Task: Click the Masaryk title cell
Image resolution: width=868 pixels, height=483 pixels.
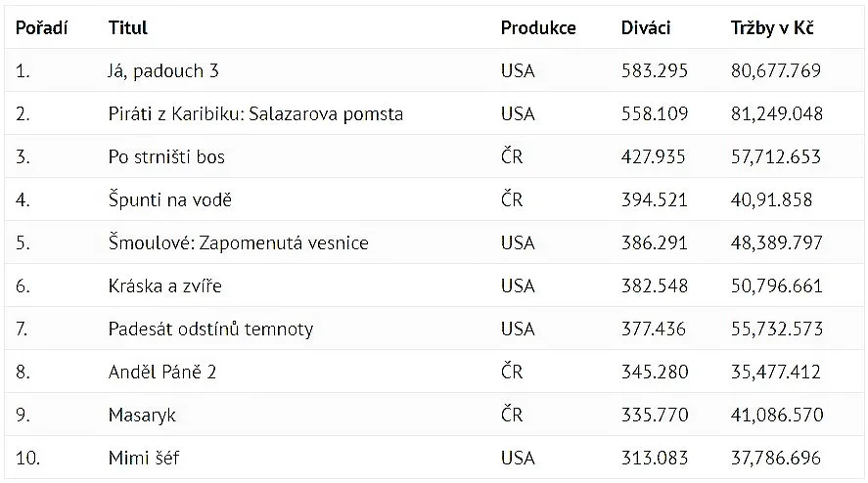Action: coord(142,416)
